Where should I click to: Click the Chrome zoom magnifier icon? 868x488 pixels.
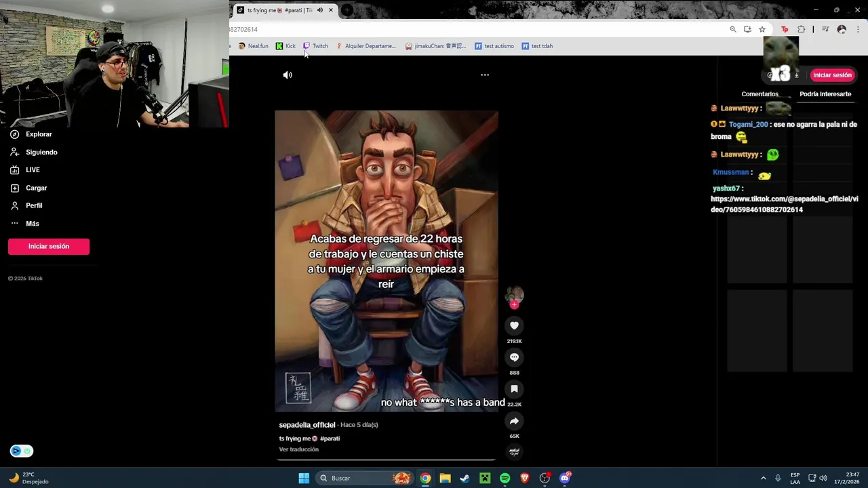click(x=733, y=29)
